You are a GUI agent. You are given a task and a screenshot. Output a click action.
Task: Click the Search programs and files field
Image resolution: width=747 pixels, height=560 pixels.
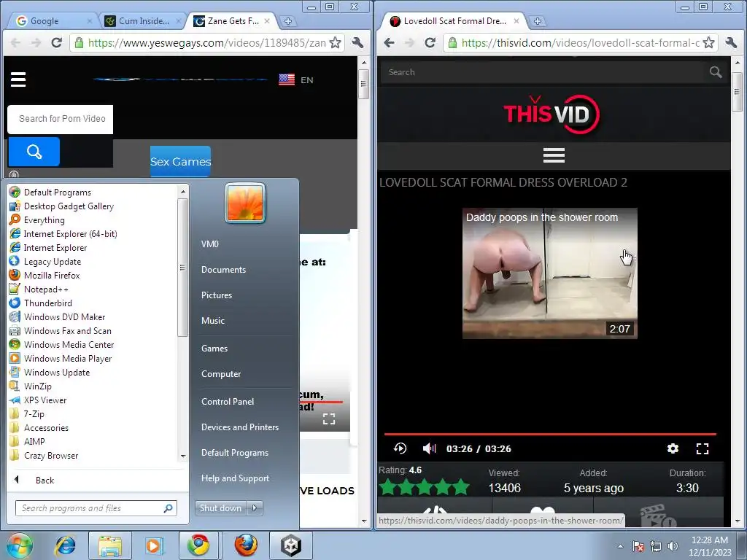coord(96,508)
